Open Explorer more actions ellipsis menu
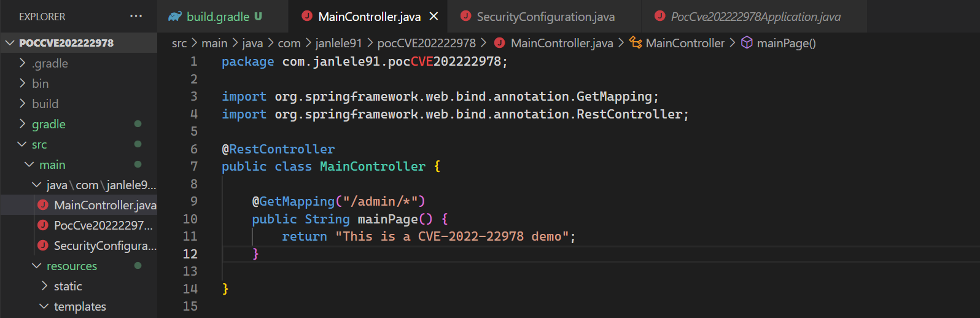 click(x=136, y=17)
